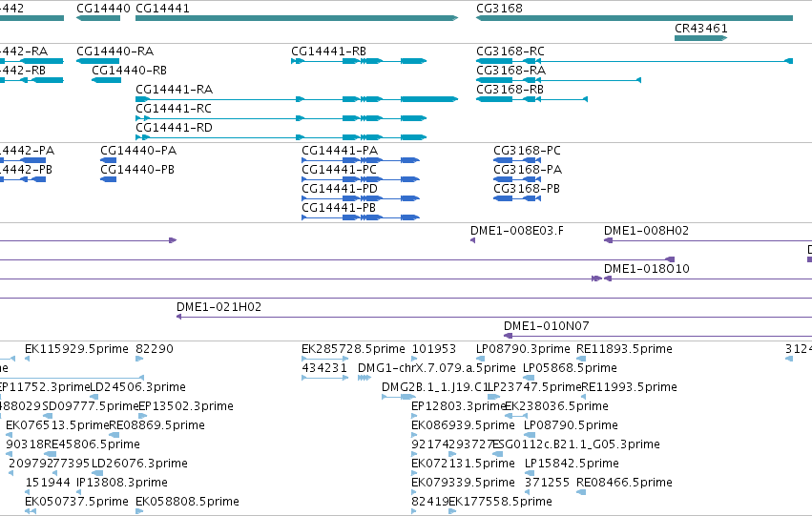
Task: Click protein CG14441-PB
Action: [x=361, y=217]
